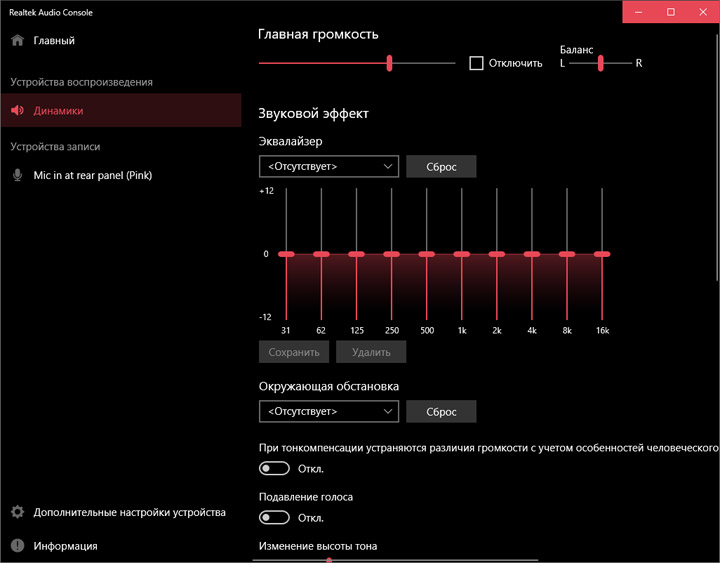Click the 1k equalizer band handle

(462, 254)
